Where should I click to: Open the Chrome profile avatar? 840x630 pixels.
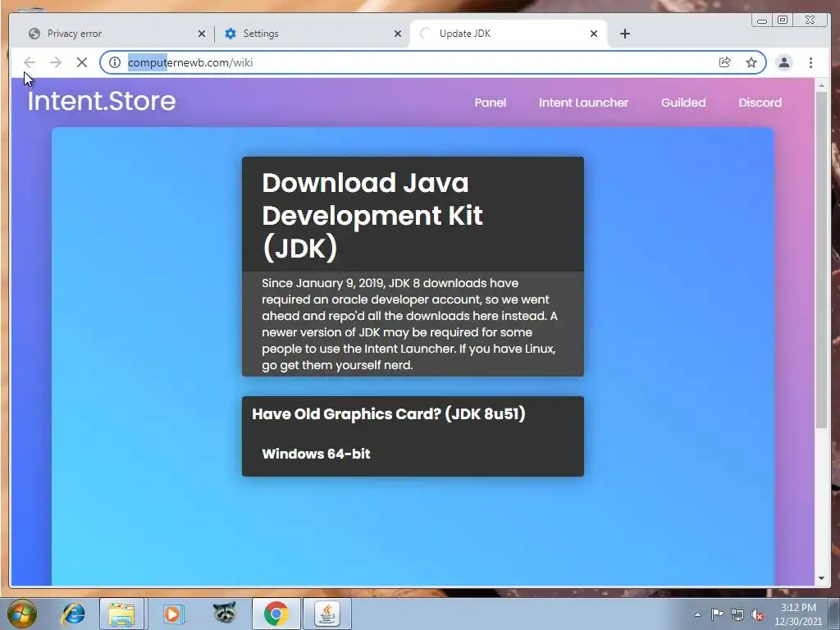[784, 62]
